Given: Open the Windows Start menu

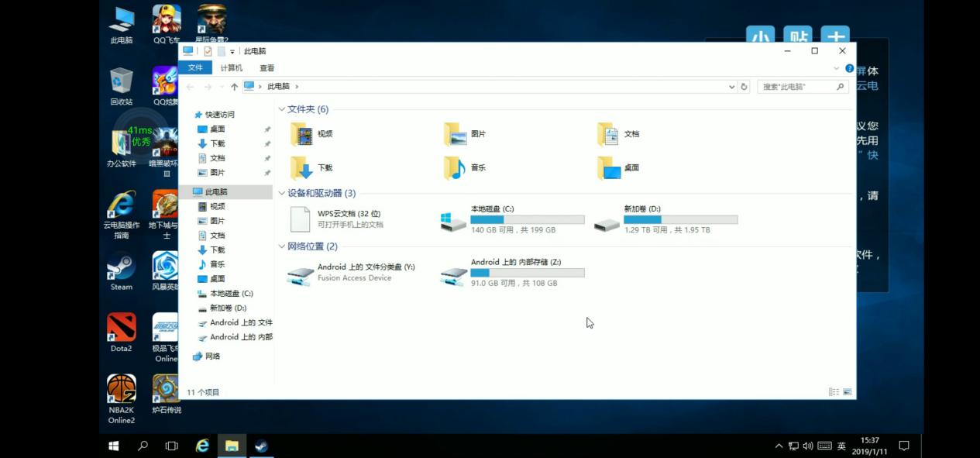Looking at the screenshot, I should click(114, 446).
